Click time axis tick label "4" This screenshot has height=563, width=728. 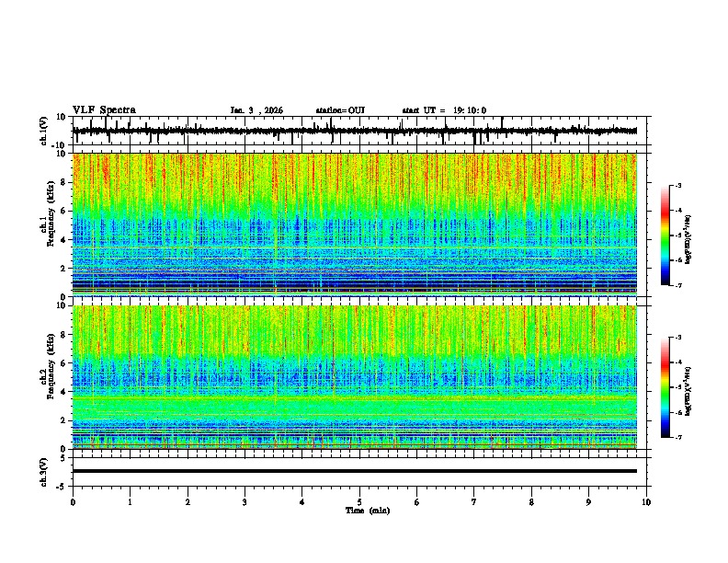[302, 502]
